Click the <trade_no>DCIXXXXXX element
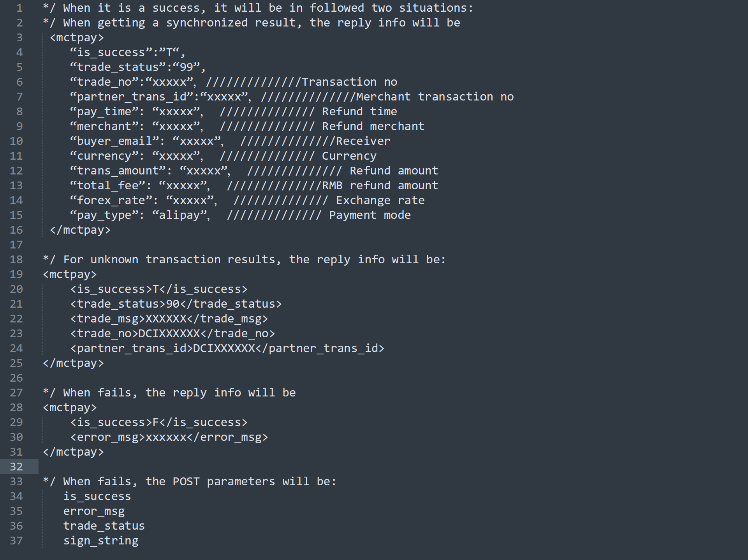Viewport: 748px width, 560px height. coord(172,333)
